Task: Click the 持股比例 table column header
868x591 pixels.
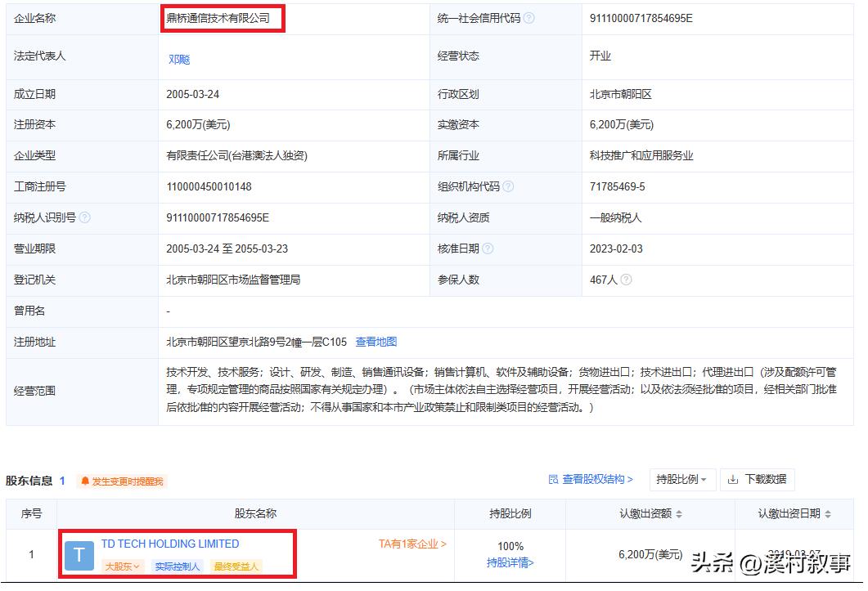Action: (510, 513)
